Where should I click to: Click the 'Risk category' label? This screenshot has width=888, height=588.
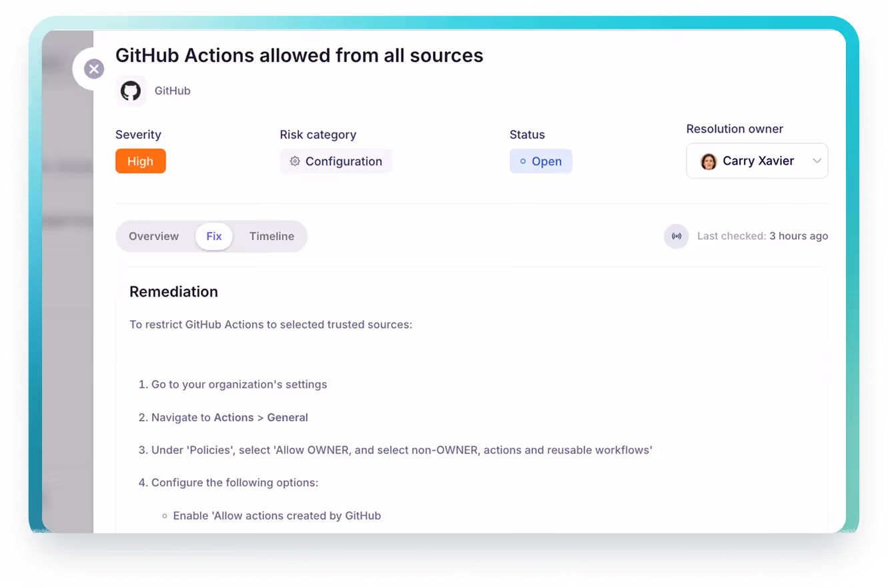[318, 135]
